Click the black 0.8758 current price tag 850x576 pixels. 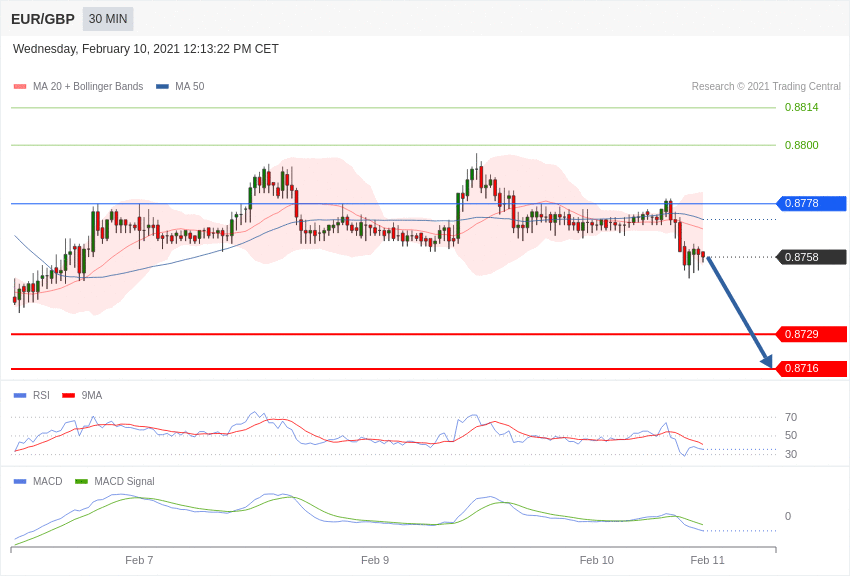point(811,257)
